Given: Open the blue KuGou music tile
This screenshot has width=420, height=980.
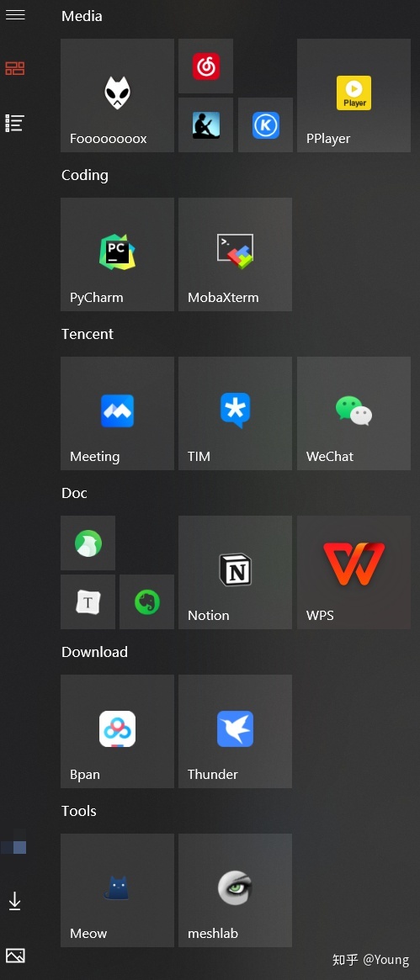Looking at the screenshot, I should [x=266, y=125].
